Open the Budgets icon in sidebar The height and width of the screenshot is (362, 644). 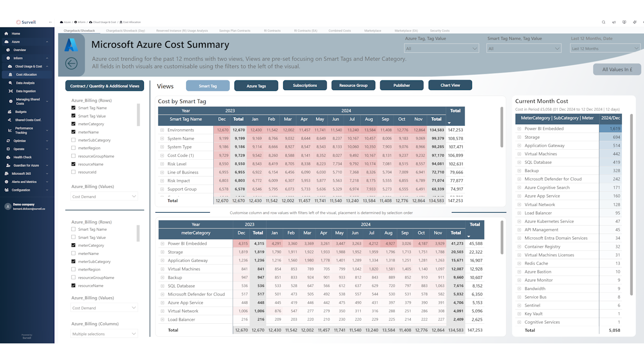[9, 112]
